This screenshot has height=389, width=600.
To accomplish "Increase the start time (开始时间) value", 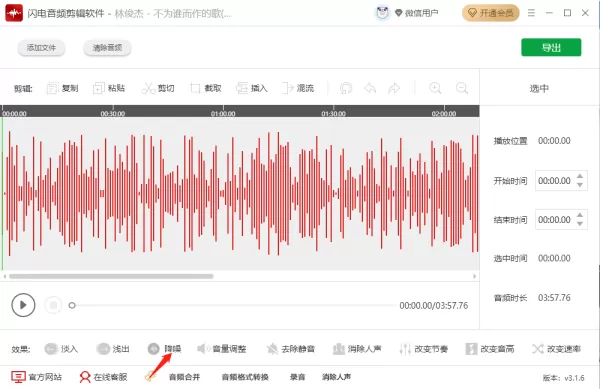I will coord(580,176).
